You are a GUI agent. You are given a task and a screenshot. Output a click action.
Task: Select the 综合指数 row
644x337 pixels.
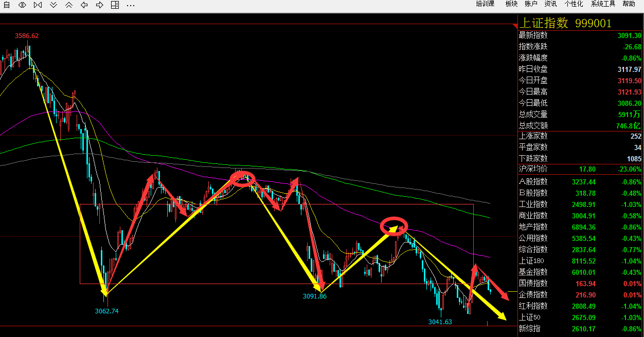tap(580, 250)
